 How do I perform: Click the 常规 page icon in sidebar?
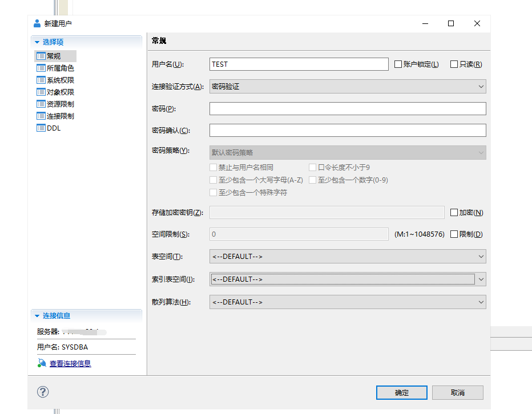click(x=41, y=56)
